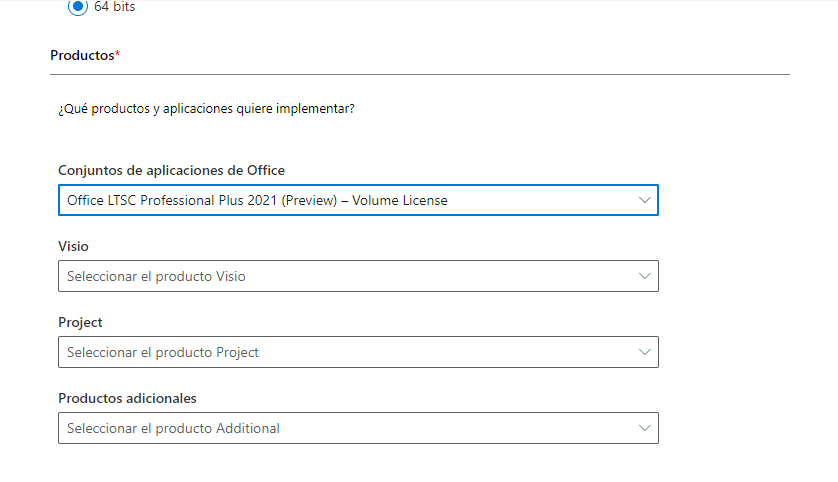
Task: Click the "Conjuntos de aplicaciones de Office" label
Action: click(171, 171)
